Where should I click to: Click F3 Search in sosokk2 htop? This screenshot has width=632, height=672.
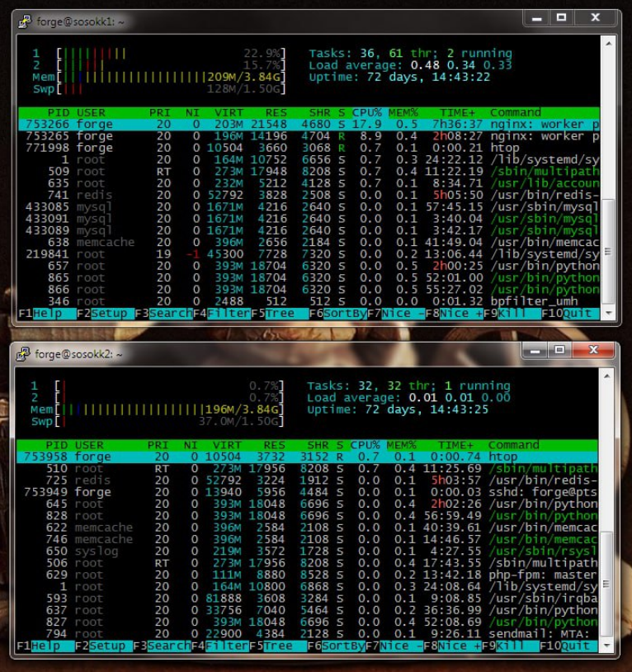(162, 646)
